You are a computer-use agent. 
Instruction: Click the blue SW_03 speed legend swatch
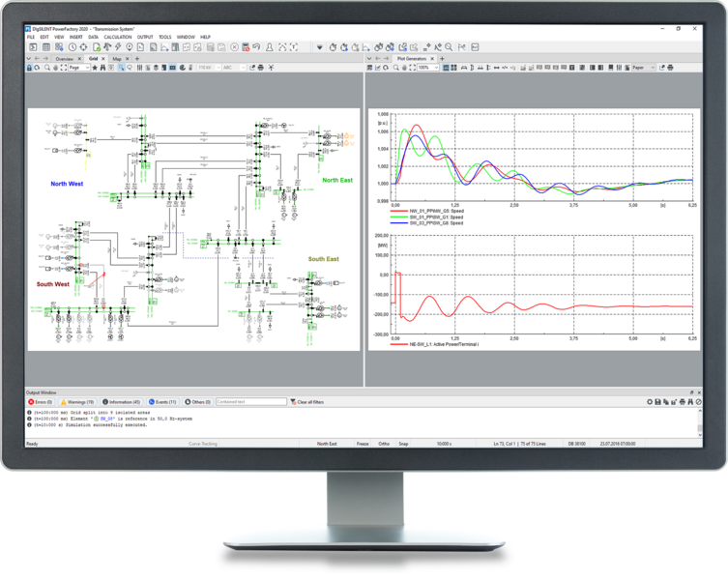pyautogui.click(x=399, y=223)
